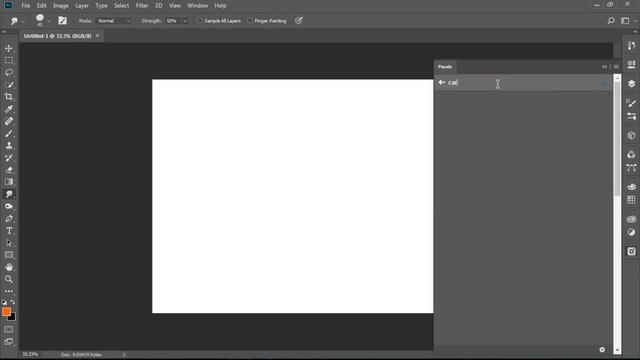
Task: Open the Layer menu
Action: coord(82,6)
